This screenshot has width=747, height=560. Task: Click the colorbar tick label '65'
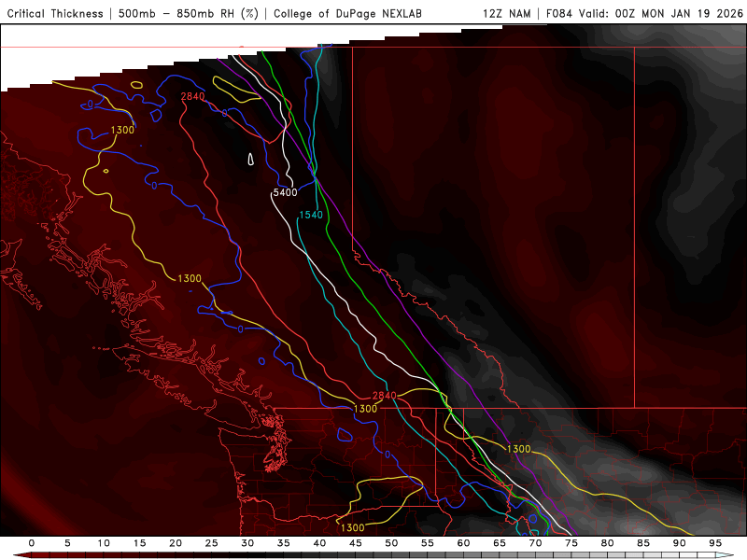(500, 543)
